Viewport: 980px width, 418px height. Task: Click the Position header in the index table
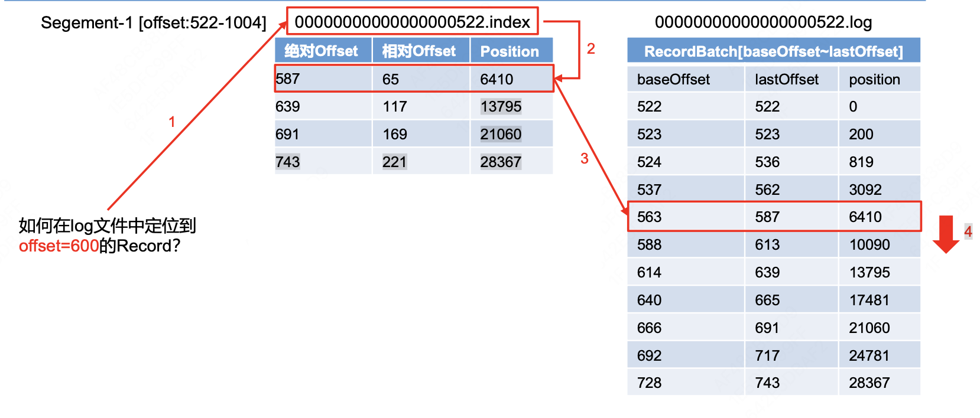coord(510,51)
